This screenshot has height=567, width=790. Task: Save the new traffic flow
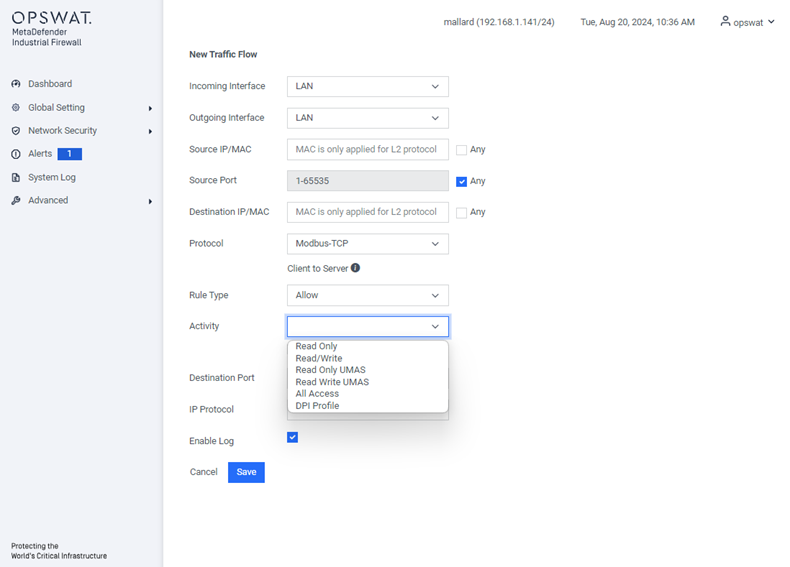(246, 472)
